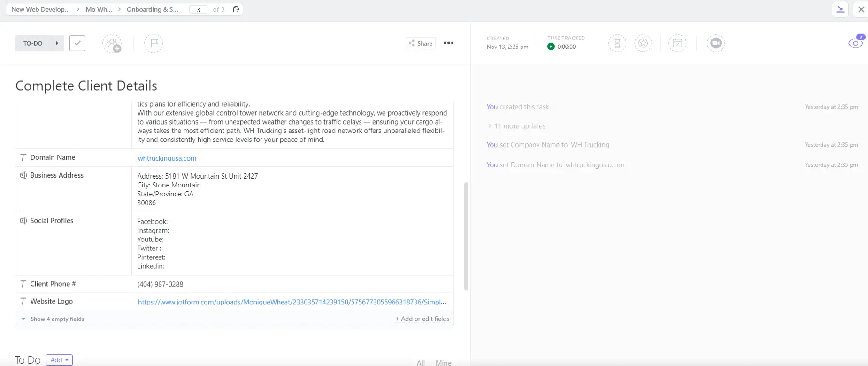Open the Mo Wh... breadcrumb folder
868x366 pixels.
[99, 9]
